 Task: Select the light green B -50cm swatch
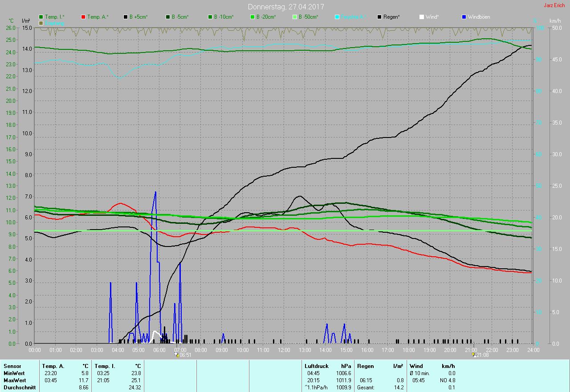tap(295, 17)
